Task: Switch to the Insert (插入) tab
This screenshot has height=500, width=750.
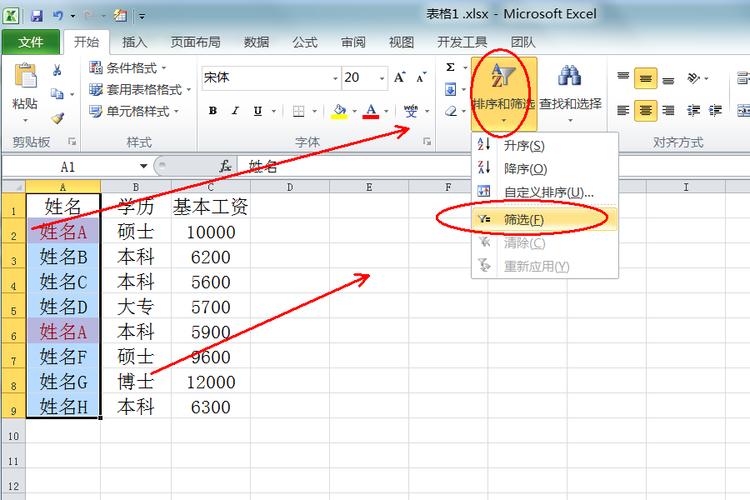Action: 134,42
